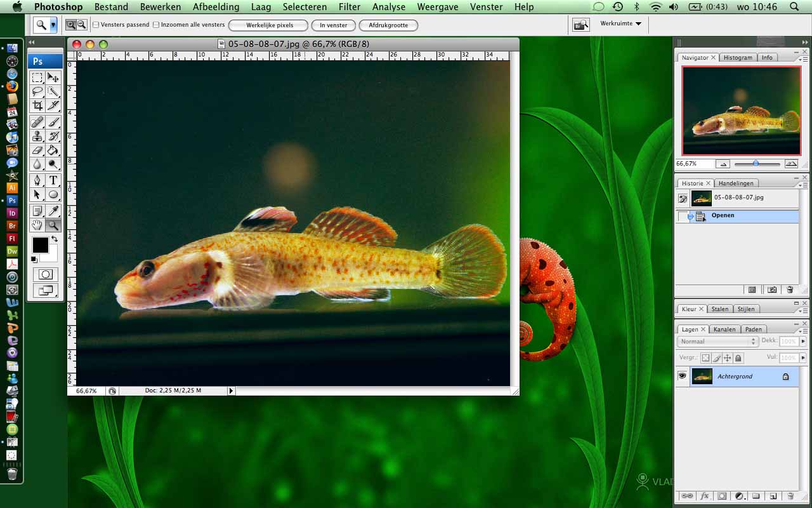Select the History Brush tool
Screen dimensions: 812x508
[x=53, y=137]
